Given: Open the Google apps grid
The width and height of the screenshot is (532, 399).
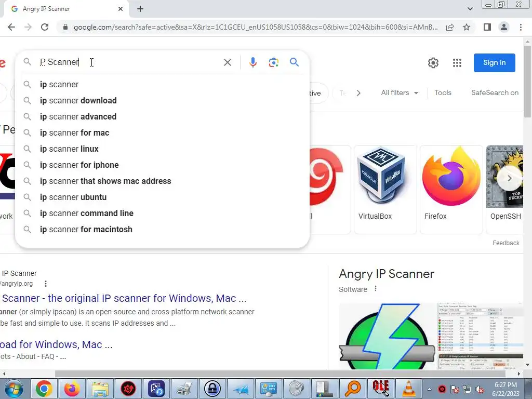Looking at the screenshot, I should point(457,63).
